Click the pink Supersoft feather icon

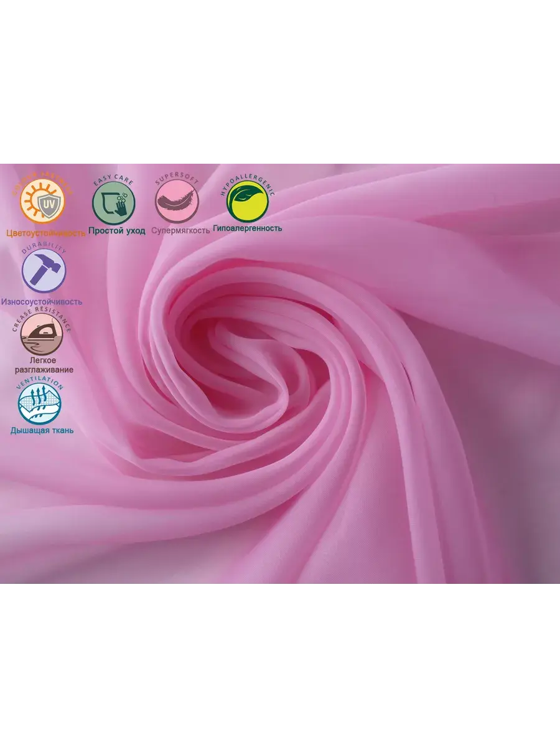click(178, 203)
